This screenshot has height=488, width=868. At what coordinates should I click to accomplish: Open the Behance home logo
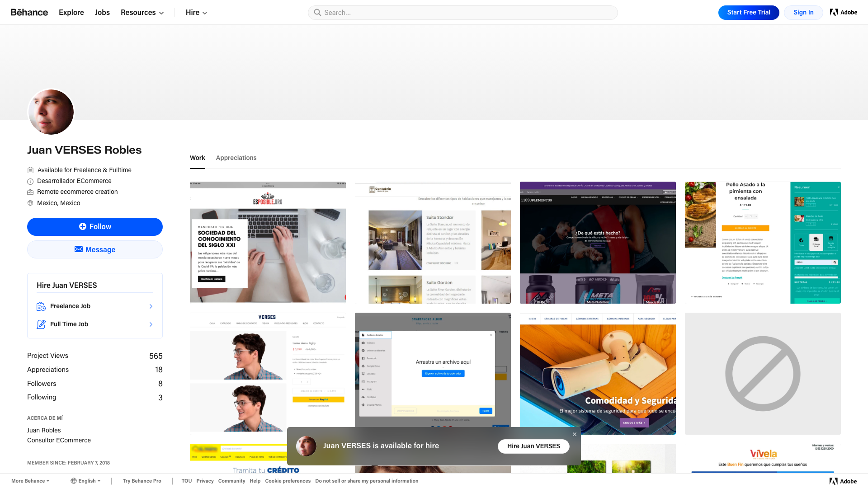(29, 12)
